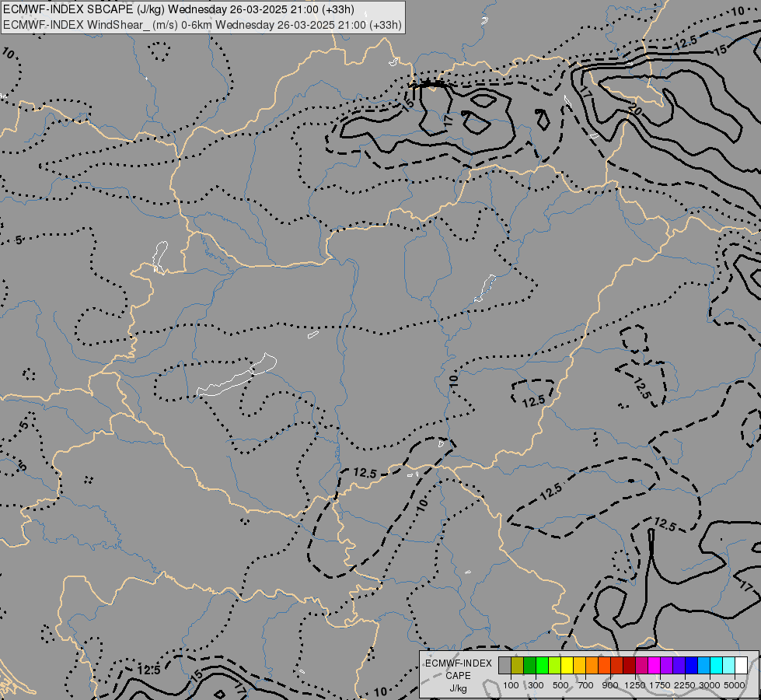Click the 700 value on the CAPE scale
This screenshot has width=761, height=700.
pyautogui.click(x=586, y=685)
